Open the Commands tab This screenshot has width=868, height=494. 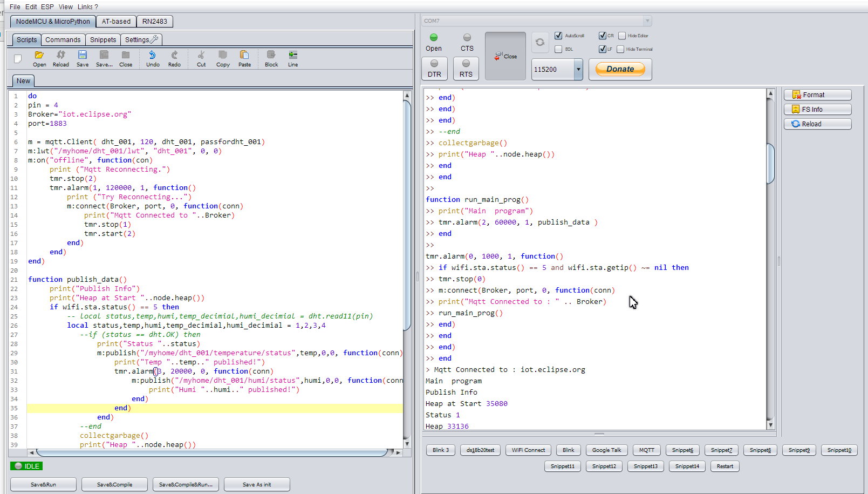pos(63,40)
